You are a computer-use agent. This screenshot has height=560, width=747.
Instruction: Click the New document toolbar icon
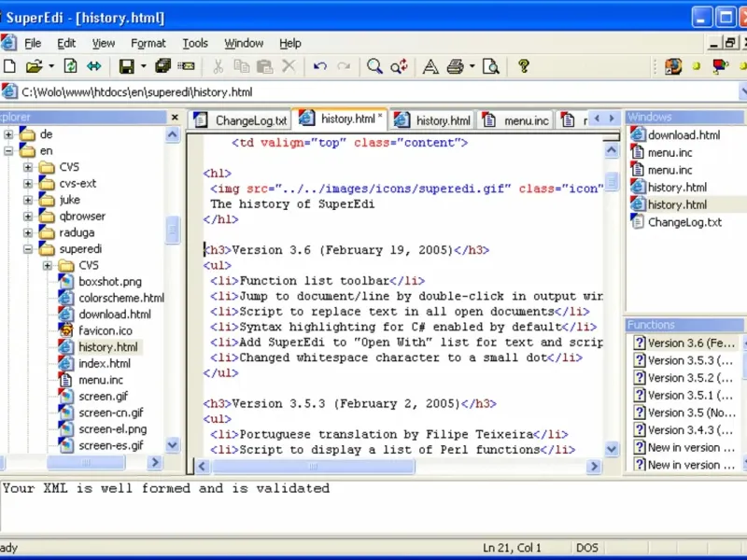coord(9,66)
